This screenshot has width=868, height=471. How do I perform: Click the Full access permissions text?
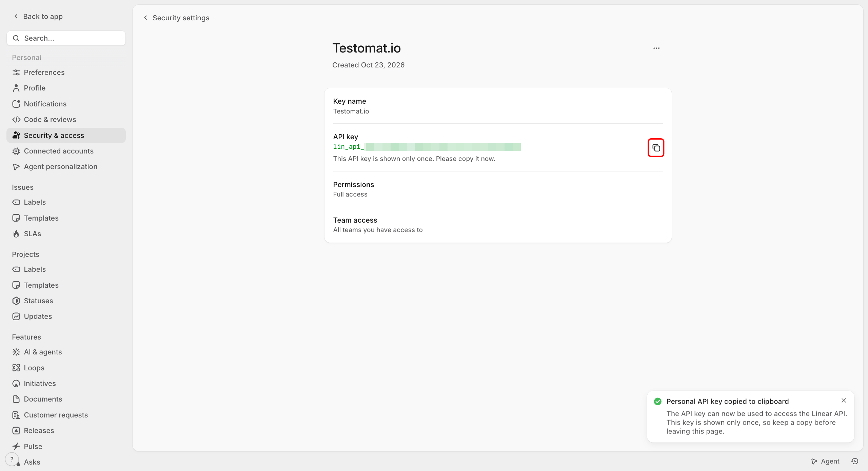(x=350, y=194)
